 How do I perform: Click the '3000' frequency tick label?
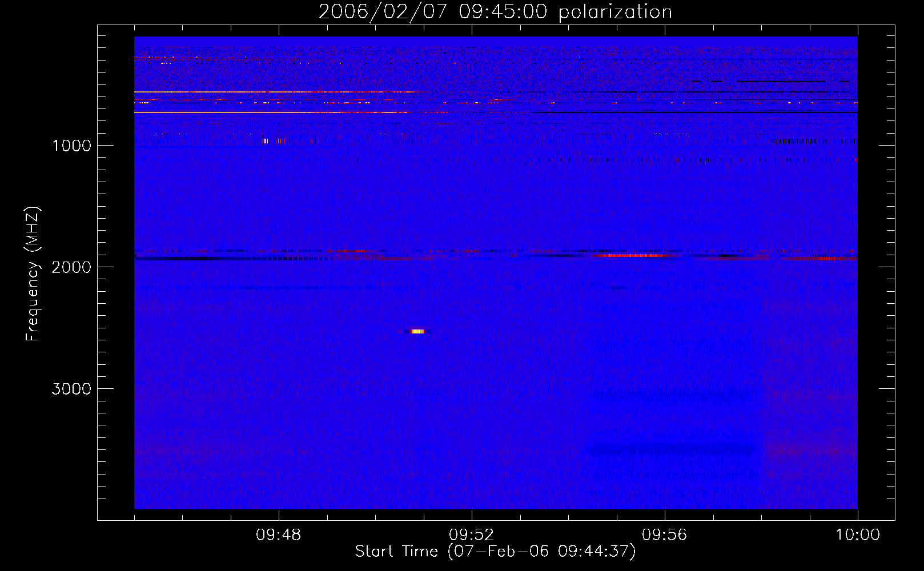(x=71, y=389)
